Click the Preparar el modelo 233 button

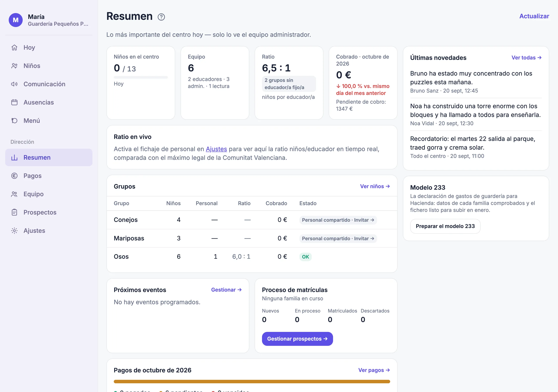pos(445,226)
